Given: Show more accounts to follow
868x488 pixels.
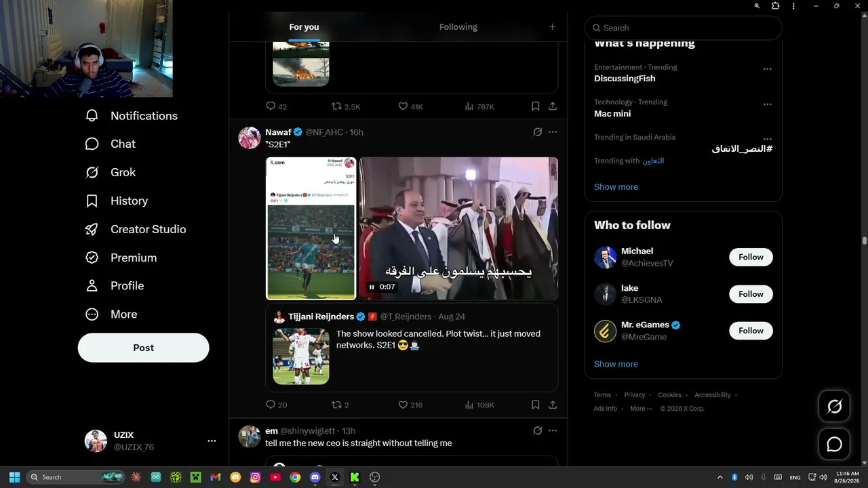Looking at the screenshot, I should 616,364.
